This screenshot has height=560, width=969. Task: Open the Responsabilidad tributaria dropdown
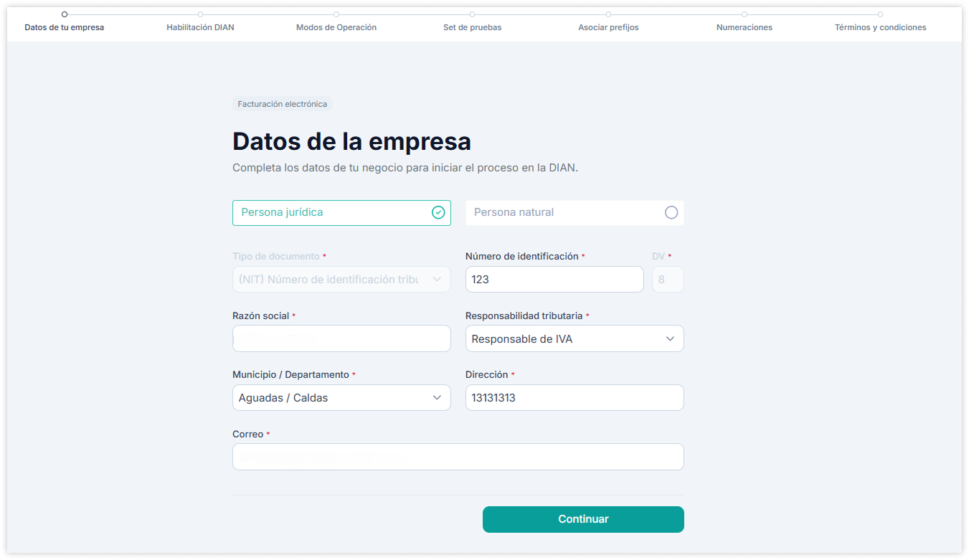pos(575,339)
